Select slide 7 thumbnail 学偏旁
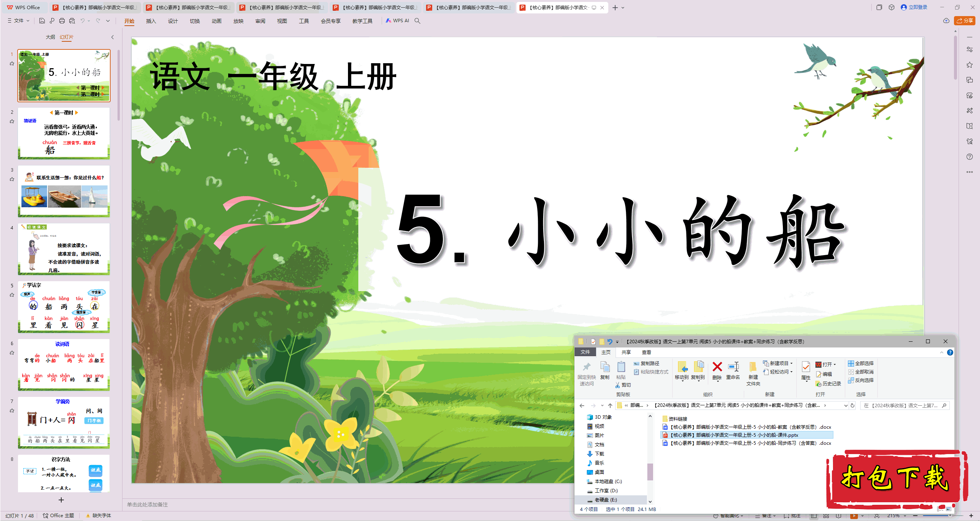 click(64, 422)
